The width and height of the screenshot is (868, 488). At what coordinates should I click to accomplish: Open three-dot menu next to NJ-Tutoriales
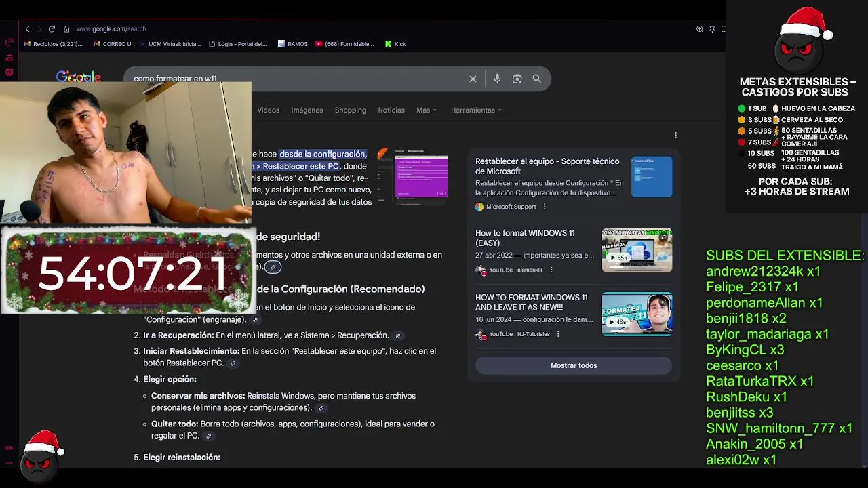pyautogui.click(x=557, y=334)
